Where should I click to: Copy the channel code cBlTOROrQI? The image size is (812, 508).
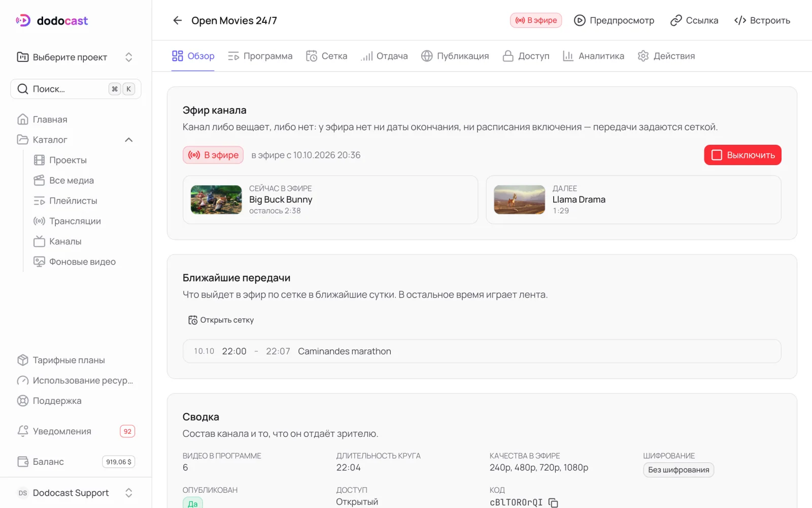pos(553,502)
